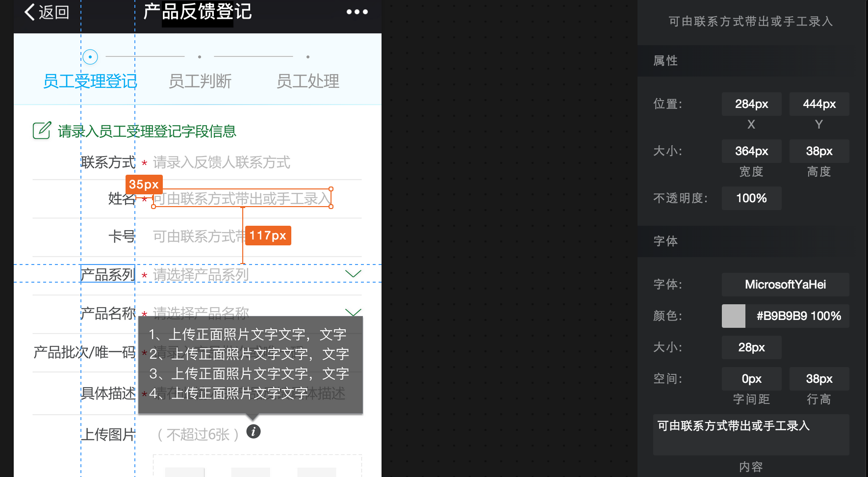Click the 请录入员工受理登记字段信息 heading
Viewport: 868px width, 477px height.
pyautogui.click(x=147, y=131)
